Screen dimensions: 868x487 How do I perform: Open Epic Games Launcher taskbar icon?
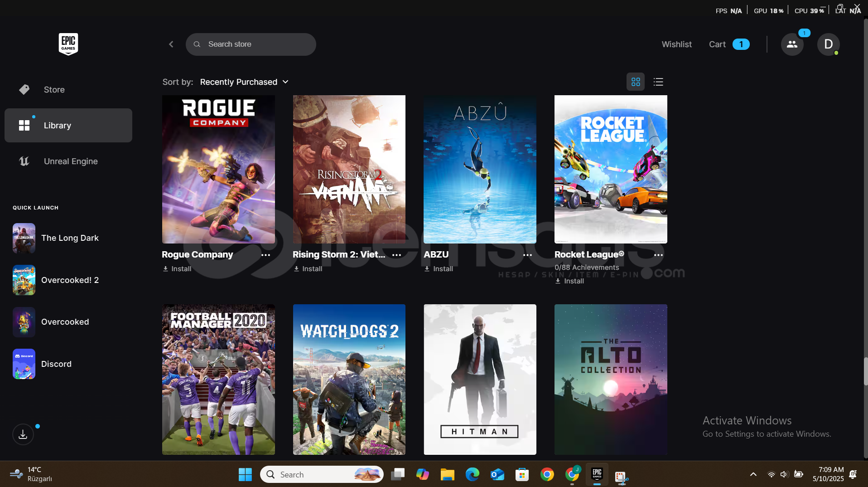pyautogui.click(x=597, y=475)
